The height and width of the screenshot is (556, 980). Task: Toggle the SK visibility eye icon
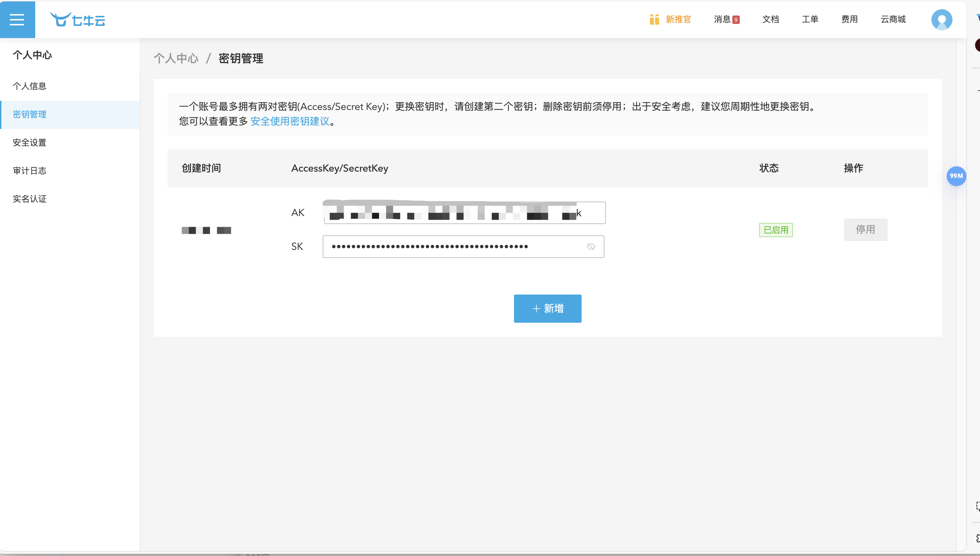coord(591,247)
